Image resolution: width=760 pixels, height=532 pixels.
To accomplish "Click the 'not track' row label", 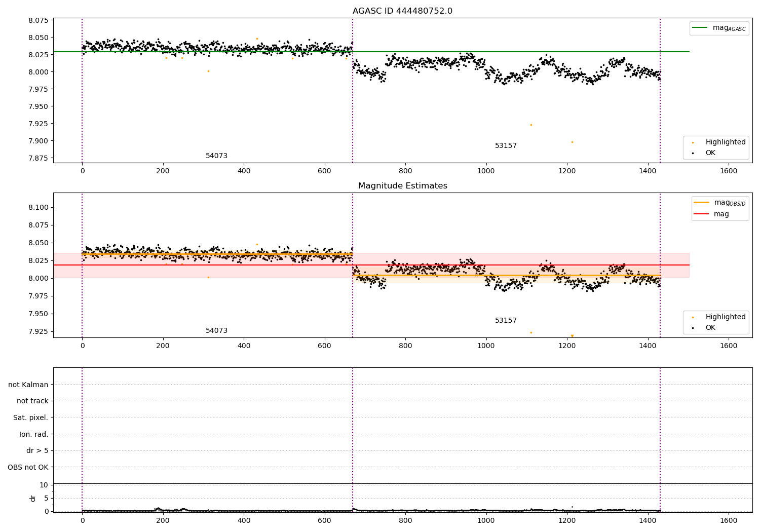I will tap(32, 401).
